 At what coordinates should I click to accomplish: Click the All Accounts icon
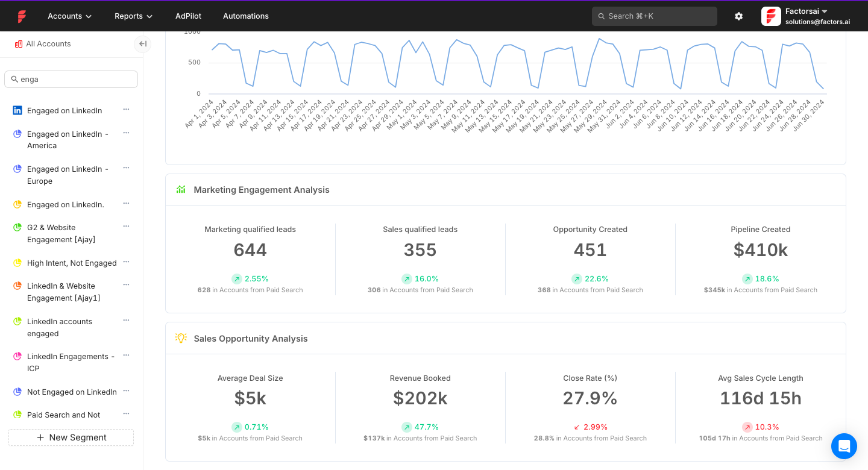point(19,44)
